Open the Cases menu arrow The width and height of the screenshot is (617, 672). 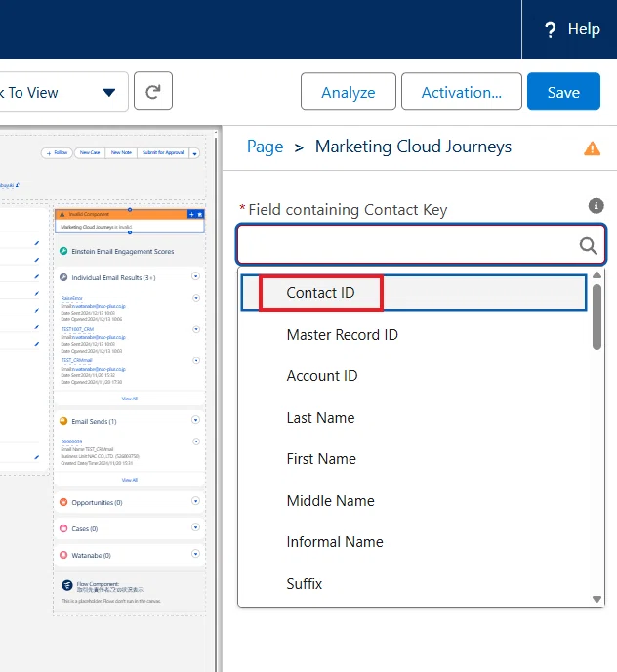click(x=196, y=527)
